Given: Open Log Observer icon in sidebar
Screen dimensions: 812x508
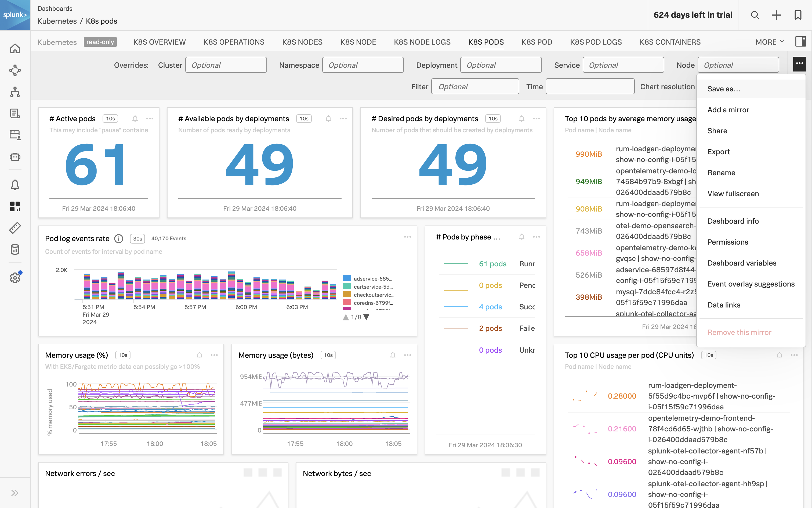Looking at the screenshot, I should (15, 113).
